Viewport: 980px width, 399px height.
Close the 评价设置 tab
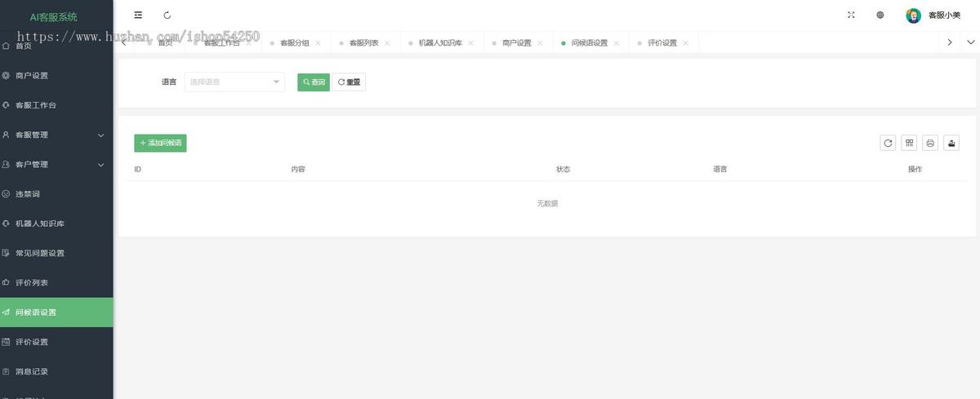(x=686, y=43)
